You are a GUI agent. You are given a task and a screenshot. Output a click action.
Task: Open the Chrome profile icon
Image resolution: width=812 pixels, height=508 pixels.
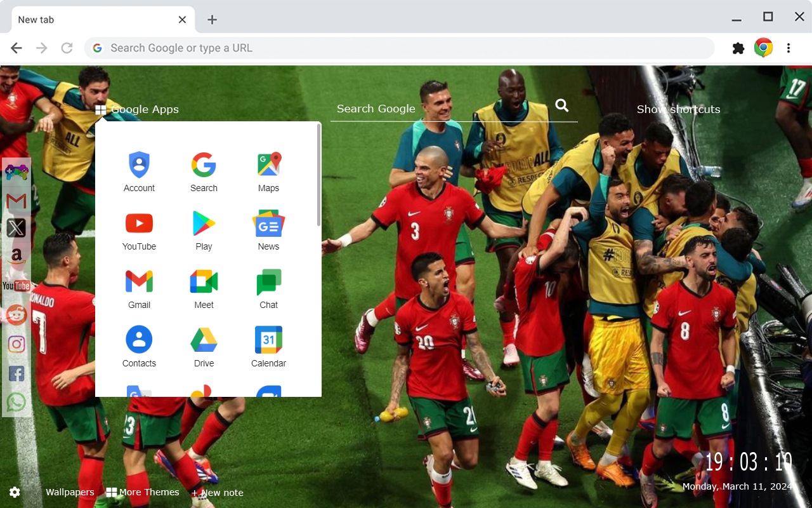tap(763, 48)
